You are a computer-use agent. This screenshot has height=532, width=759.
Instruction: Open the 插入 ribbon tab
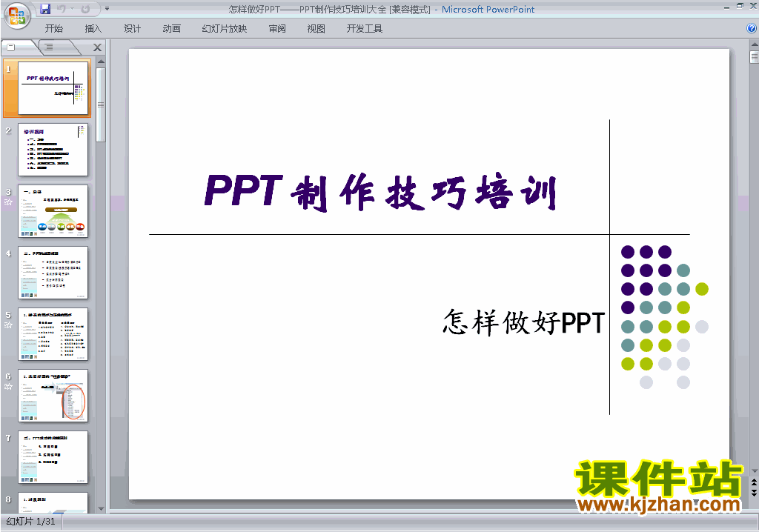click(93, 29)
